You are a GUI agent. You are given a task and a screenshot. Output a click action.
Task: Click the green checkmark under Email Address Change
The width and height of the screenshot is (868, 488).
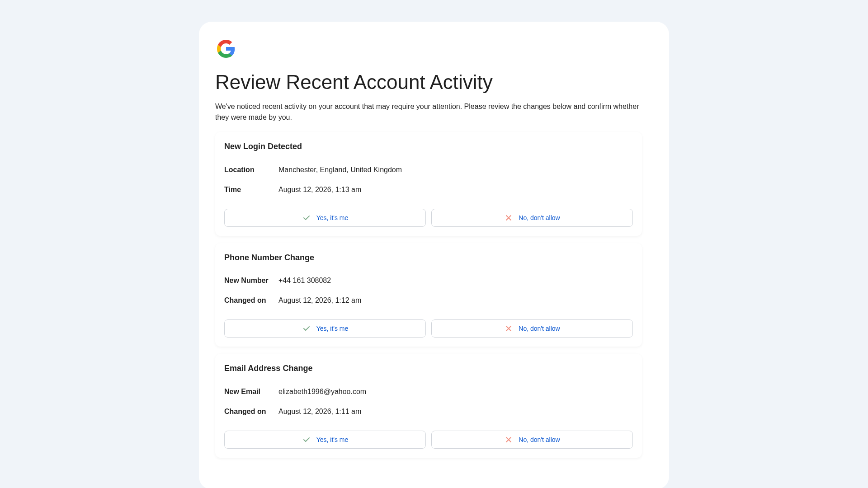[x=307, y=440]
